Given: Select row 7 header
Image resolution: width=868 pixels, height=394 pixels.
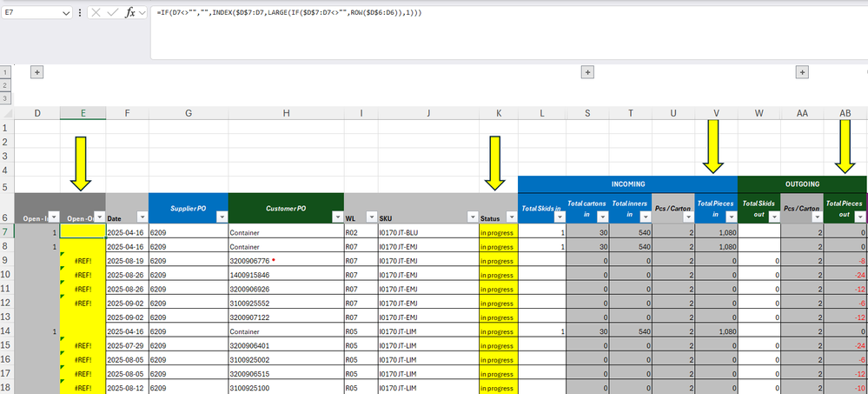Looking at the screenshot, I should [x=6, y=232].
